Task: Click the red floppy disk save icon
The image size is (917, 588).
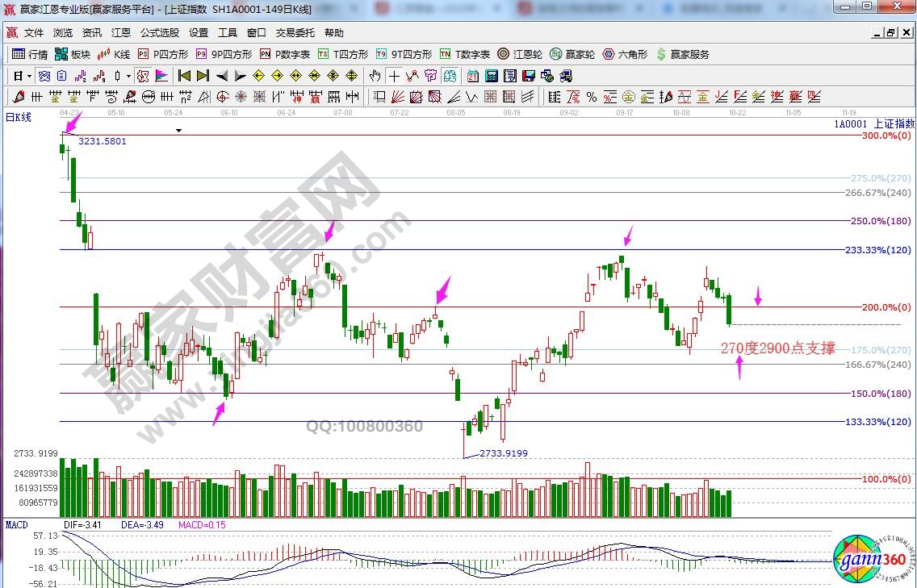Action: (529, 76)
